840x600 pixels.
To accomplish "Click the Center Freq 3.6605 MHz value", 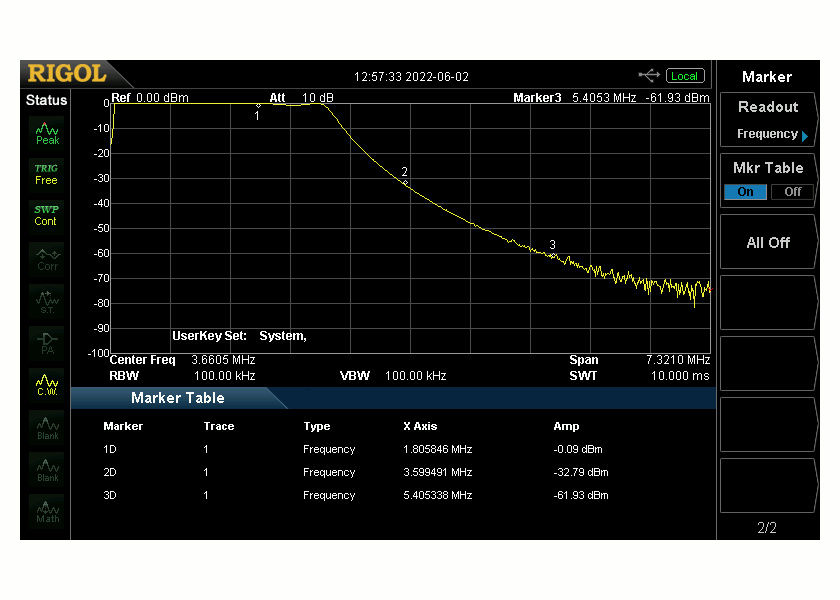I will (x=224, y=360).
